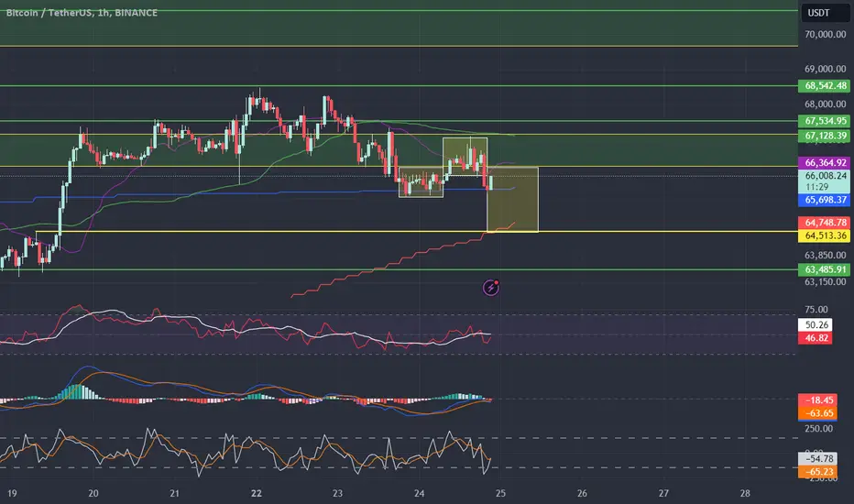Click the blue 65,698.37 price label
The height and width of the screenshot is (504, 854).
point(824,200)
